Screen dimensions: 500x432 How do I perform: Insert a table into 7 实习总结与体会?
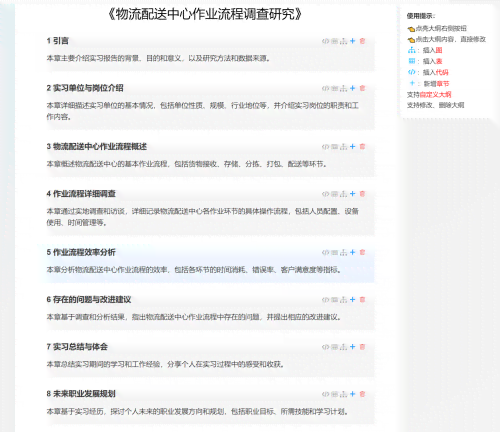click(x=335, y=347)
